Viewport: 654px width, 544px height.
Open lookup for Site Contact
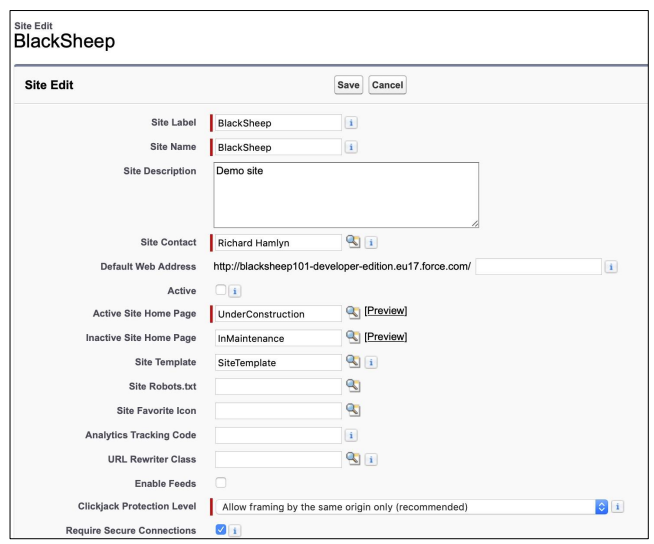[x=353, y=242]
